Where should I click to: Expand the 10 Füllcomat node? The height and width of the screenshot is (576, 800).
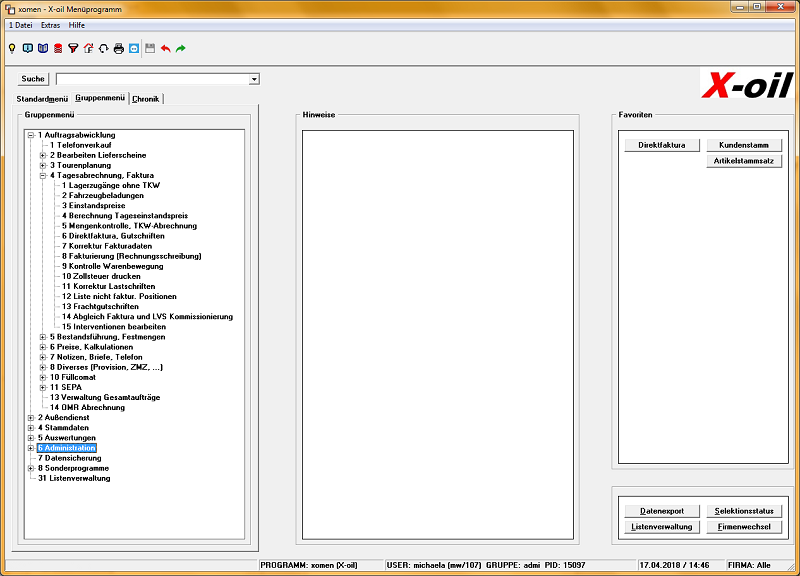click(43, 377)
